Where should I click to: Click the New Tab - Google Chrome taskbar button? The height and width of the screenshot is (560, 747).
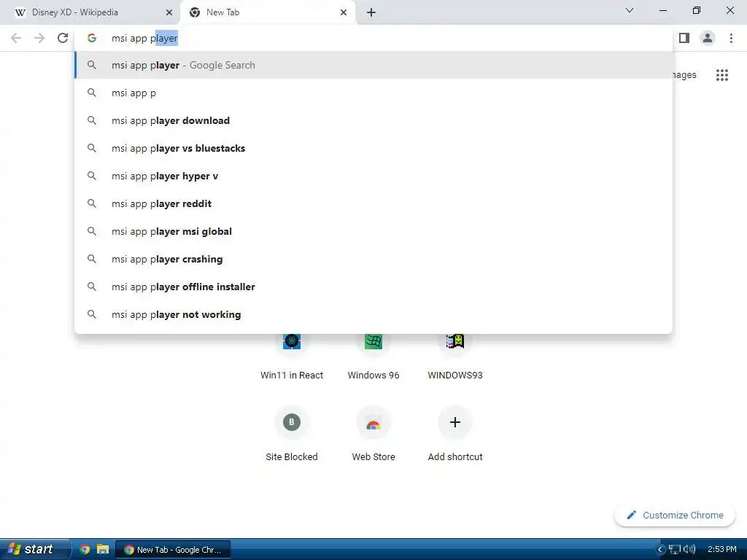tap(174, 550)
